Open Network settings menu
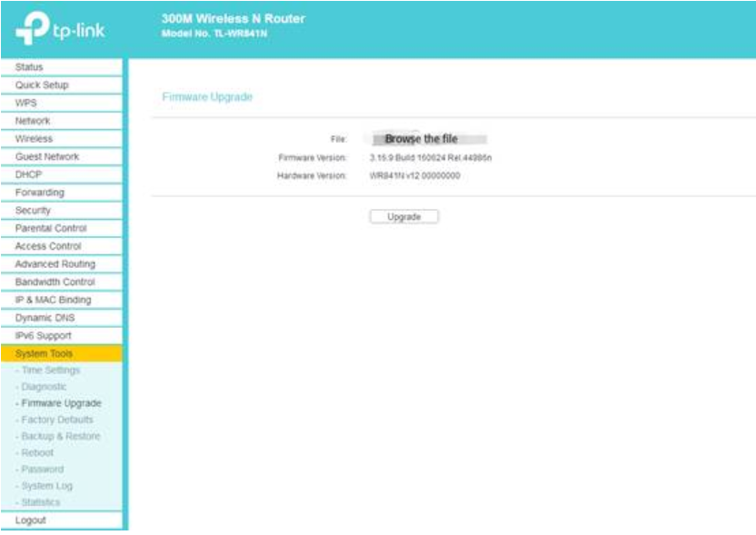756x535 pixels. (61, 121)
